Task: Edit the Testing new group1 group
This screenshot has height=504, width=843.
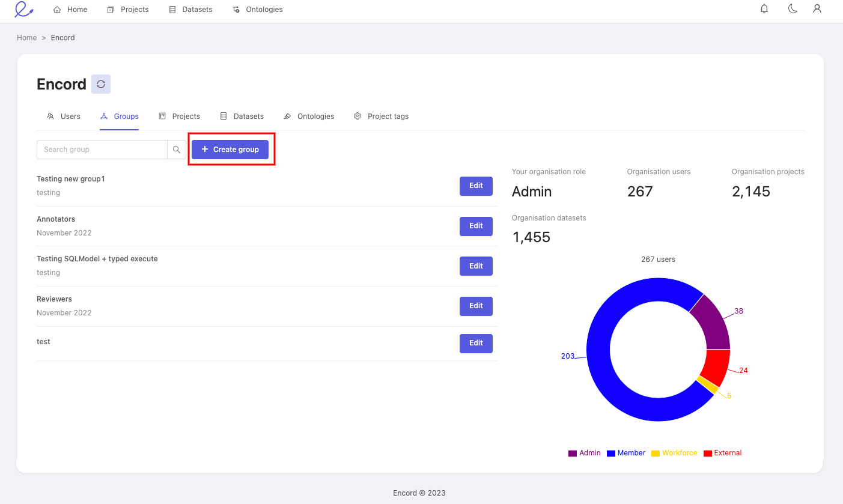Action: pos(476,186)
